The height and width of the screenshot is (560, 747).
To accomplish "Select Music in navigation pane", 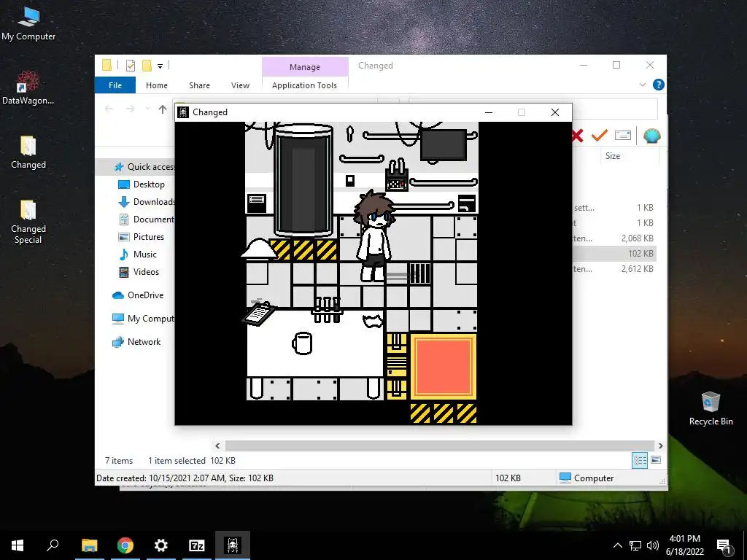I will coord(138,254).
